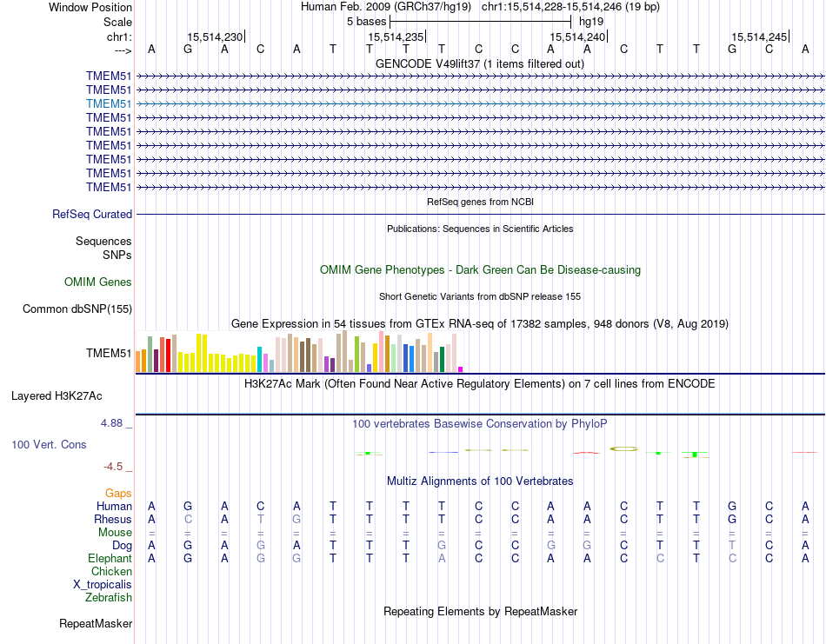Click the X_tropicalis alignment row label

pyautogui.click(x=103, y=585)
